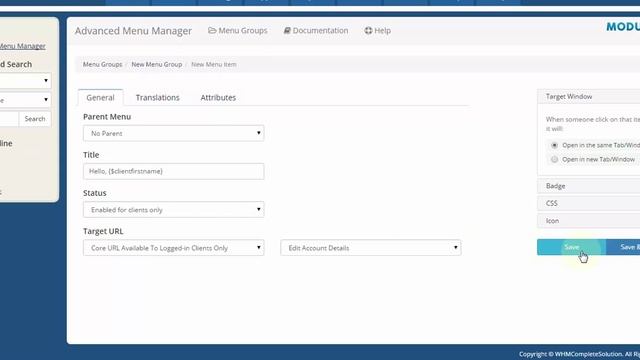Click the Parent Menu label
Viewport: 640px width, 360px height.
(107, 117)
